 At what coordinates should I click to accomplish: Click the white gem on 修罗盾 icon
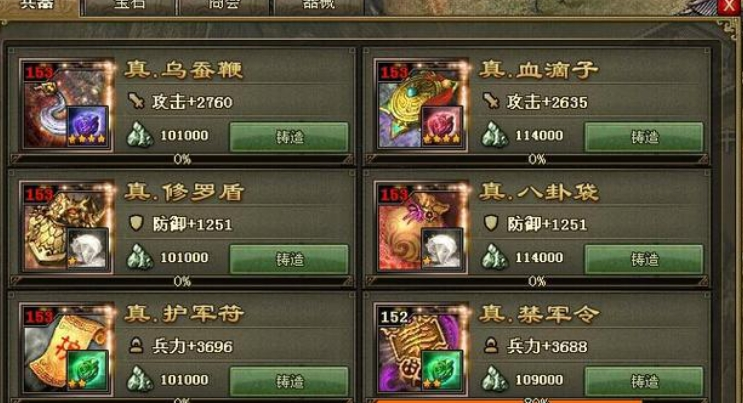pyautogui.click(x=87, y=248)
